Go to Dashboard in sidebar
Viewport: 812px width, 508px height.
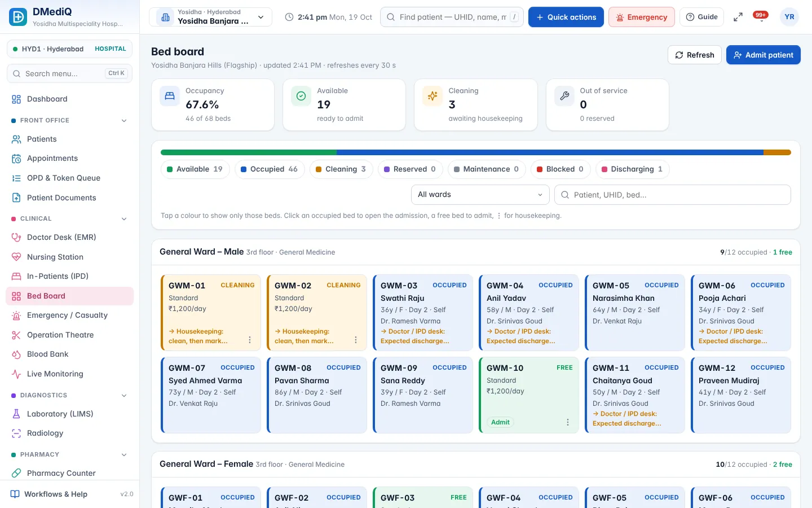pyautogui.click(x=69, y=99)
